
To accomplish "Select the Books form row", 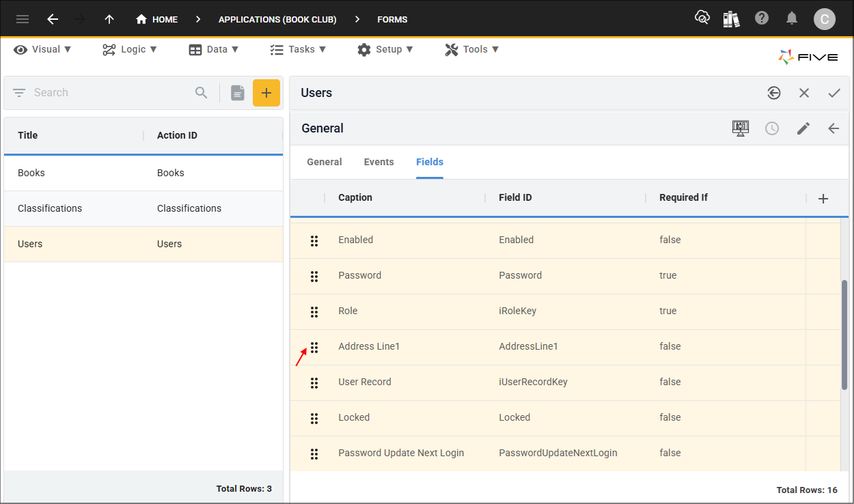I will [x=143, y=173].
